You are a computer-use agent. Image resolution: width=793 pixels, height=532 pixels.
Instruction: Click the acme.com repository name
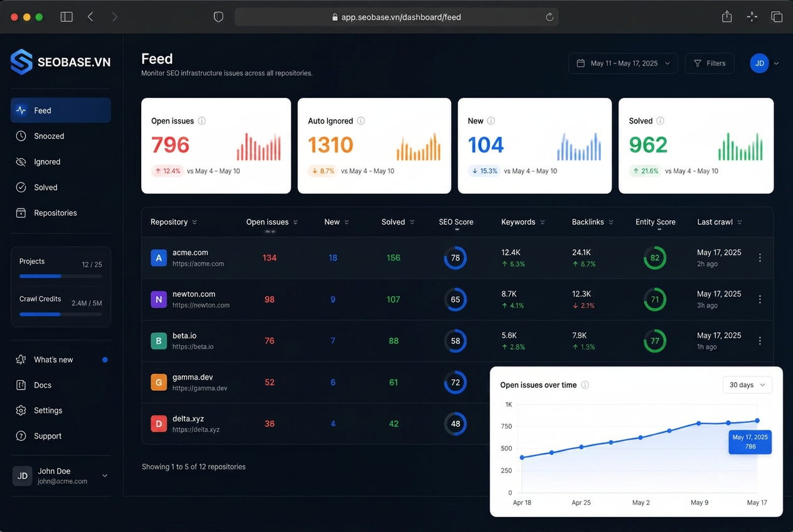(190, 253)
